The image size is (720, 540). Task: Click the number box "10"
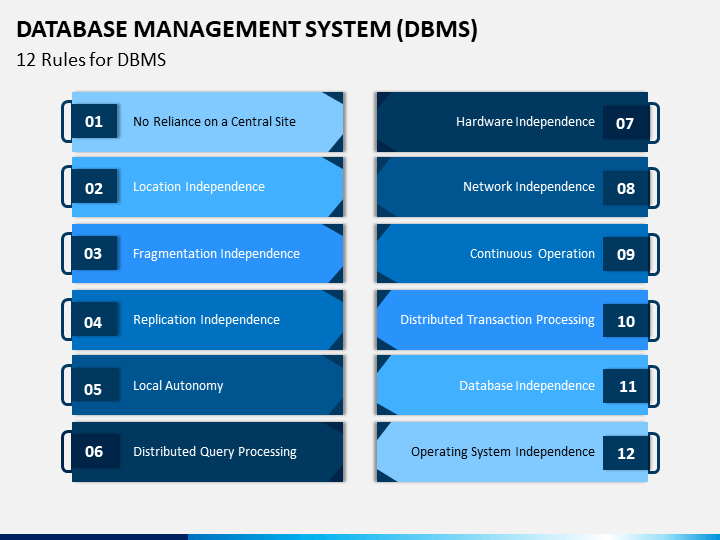(625, 321)
